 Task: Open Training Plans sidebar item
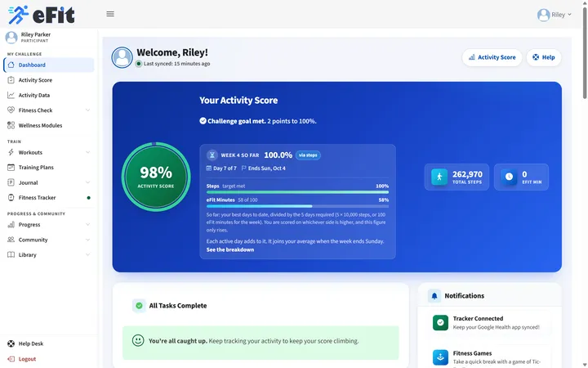click(x=49, y=168)
